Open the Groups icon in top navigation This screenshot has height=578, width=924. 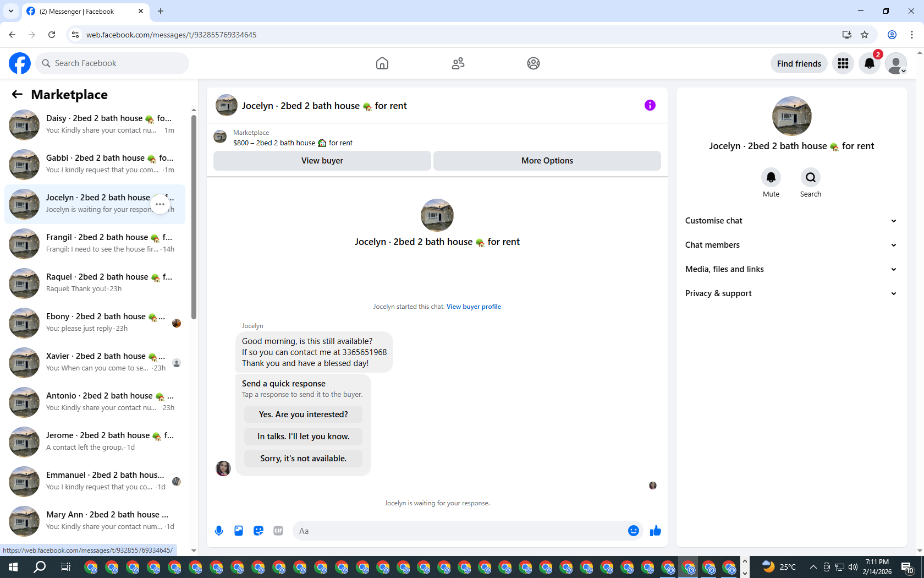tap(533, 63)
